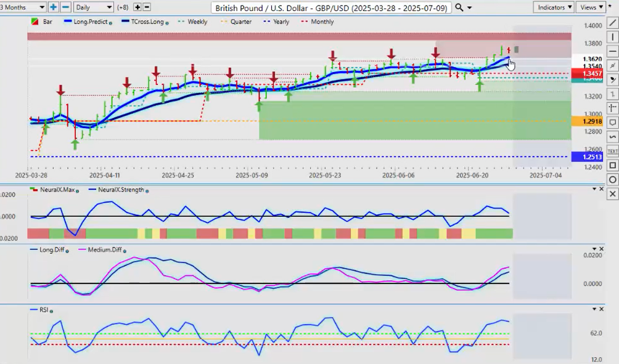Pick the speech bubble callout tool

612,123
